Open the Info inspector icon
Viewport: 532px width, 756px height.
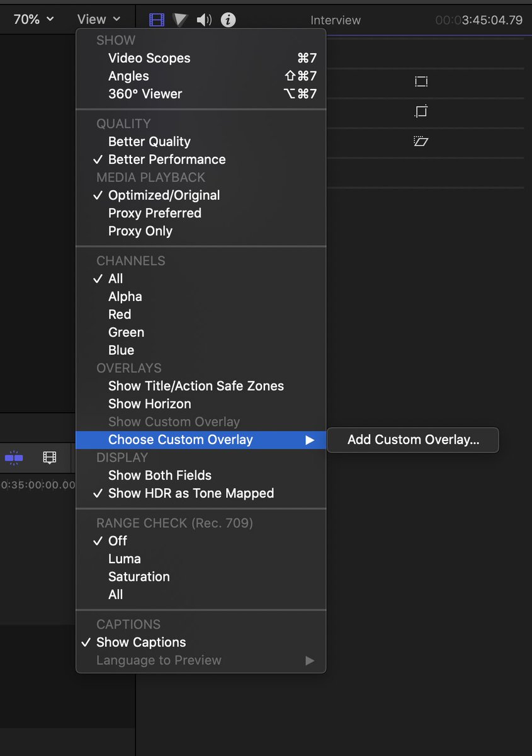(228, 20)
